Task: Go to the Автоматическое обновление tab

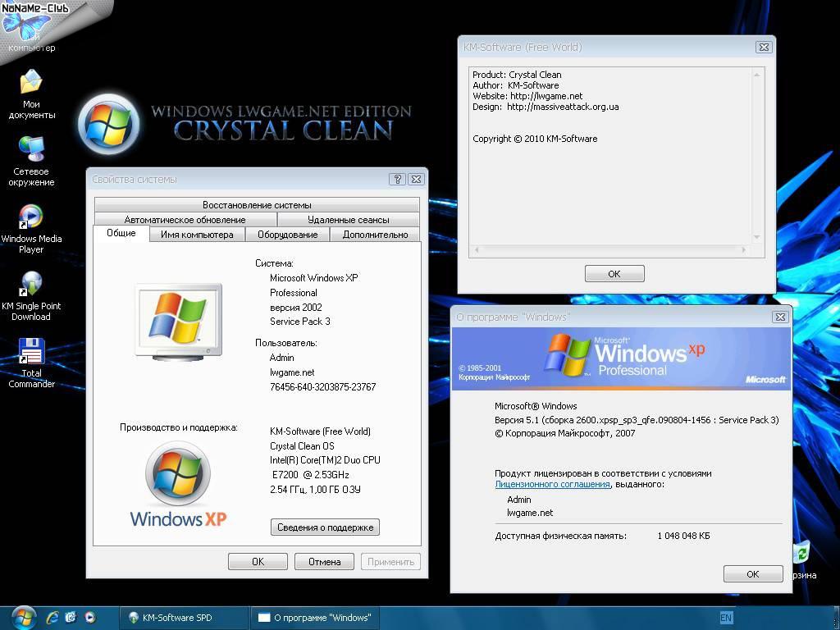Action: pyautogui.click(x=185, y=220)
